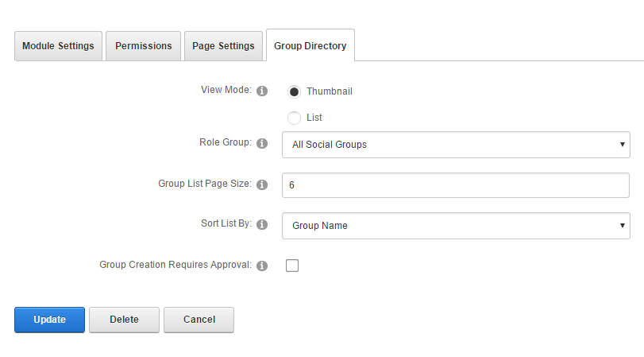Click Group List Page Size info icon

click(262, 184)
